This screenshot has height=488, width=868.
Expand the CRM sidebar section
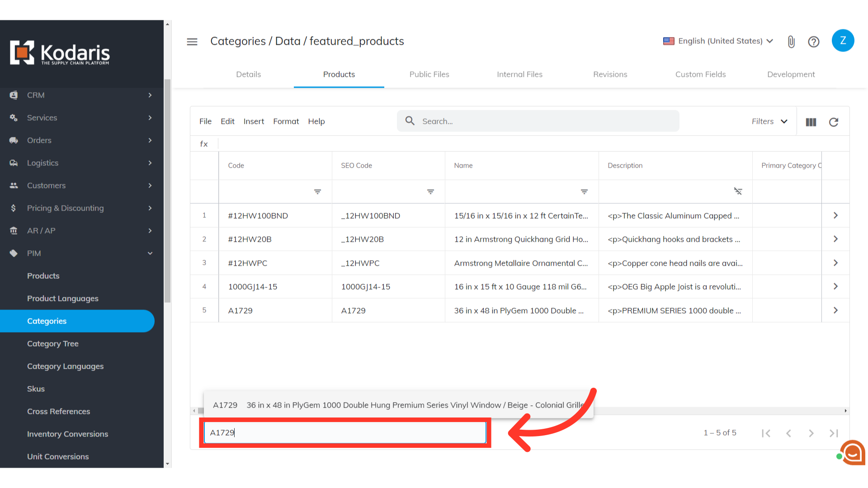click(81, 95)
